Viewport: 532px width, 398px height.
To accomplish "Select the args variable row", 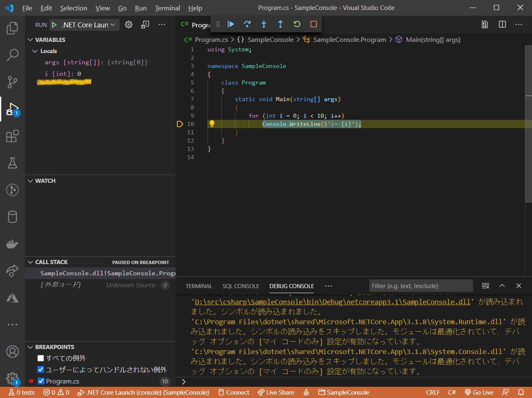I will (100, 62).
